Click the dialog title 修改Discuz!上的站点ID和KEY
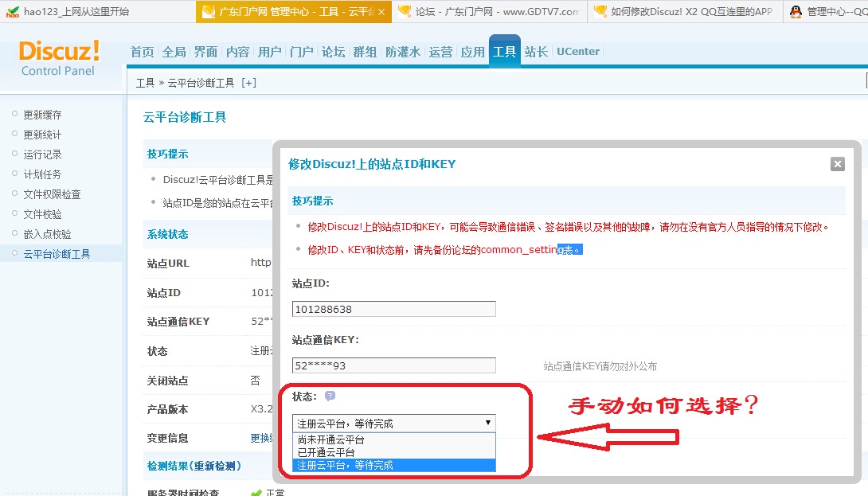Image resolution: width=868 pixels, height=496 pixels. tap(372, 164)
